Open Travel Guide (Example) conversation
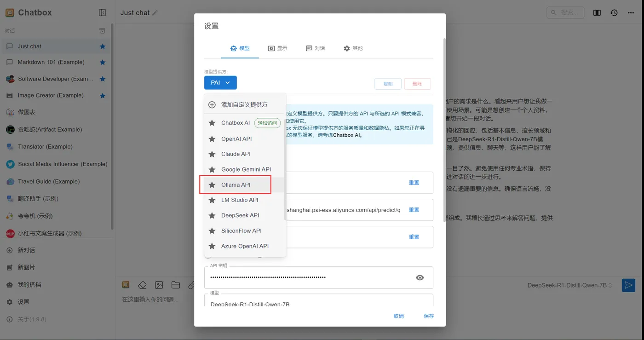The image size is (644, 340). click(56, 182)
